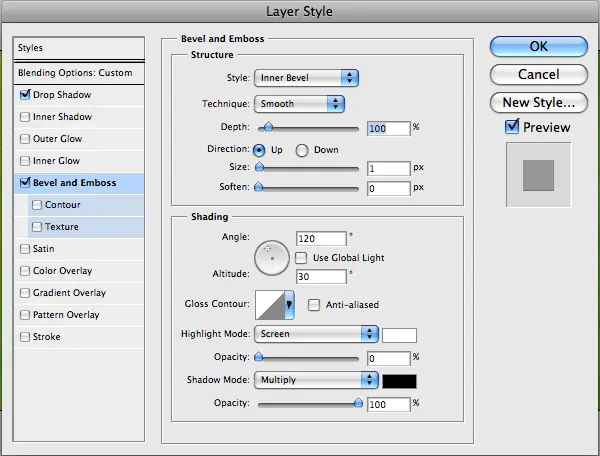The width and height of the screenshot is (600, 456).
Task: Select the Down direction radio button
Action: 304,149
